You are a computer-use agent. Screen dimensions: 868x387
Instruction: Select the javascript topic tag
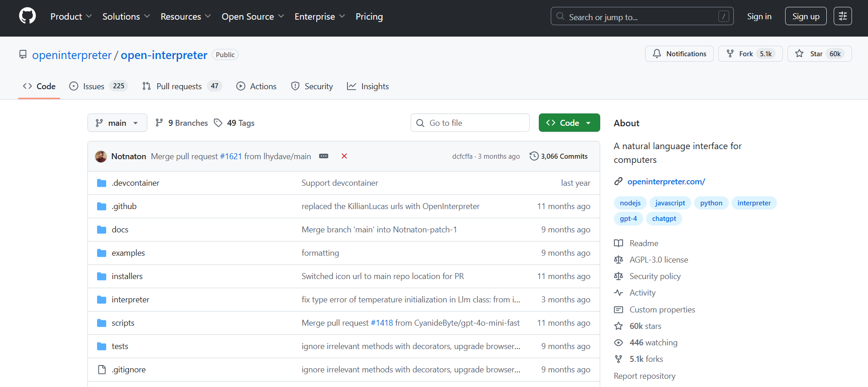pyautogui.click(x=670, y=203)
